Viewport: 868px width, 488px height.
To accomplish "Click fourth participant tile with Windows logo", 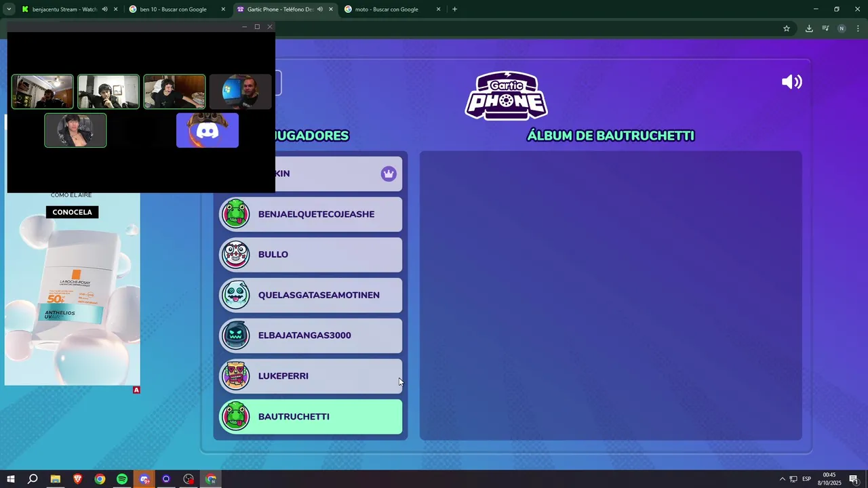I will (x=240, y=91).
